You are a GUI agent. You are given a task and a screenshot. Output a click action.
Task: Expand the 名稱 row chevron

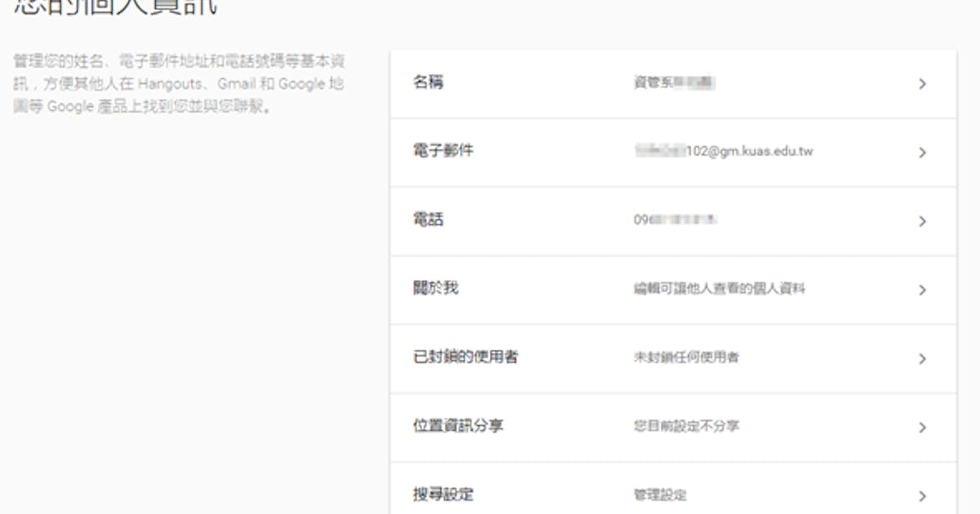click(922, 84)
